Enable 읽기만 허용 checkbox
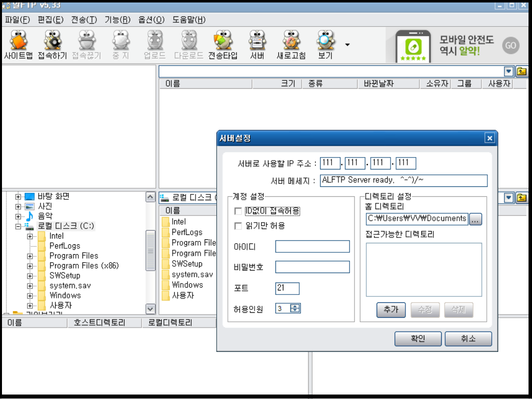The width and height of the screenshot is (532, 399). (x=238, y=226)
